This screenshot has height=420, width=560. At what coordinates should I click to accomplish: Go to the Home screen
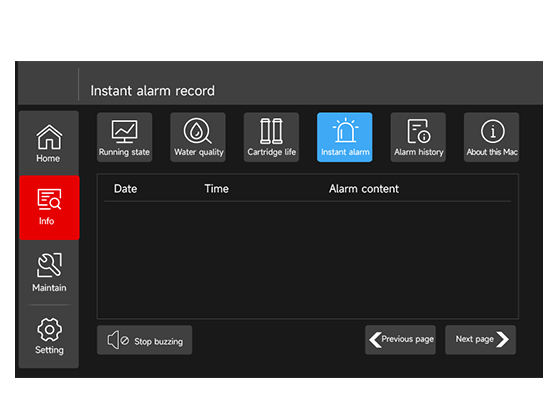click(x=49, y=143)
